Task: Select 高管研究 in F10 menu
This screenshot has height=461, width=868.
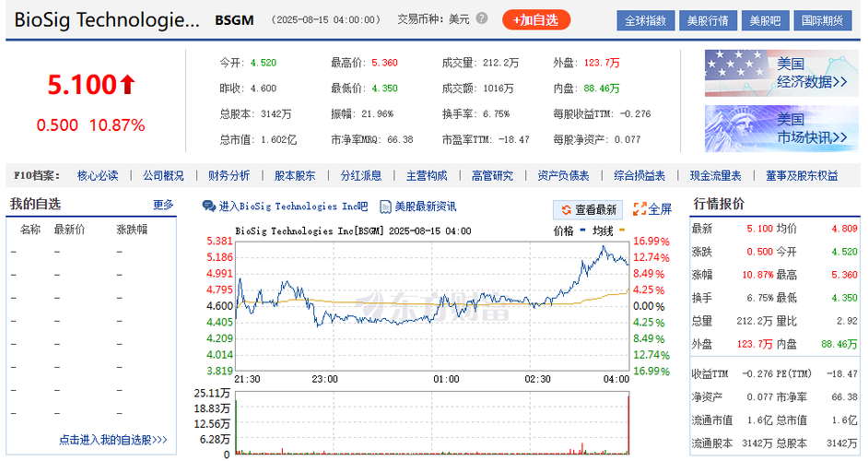Action: [x=492, y=176]
